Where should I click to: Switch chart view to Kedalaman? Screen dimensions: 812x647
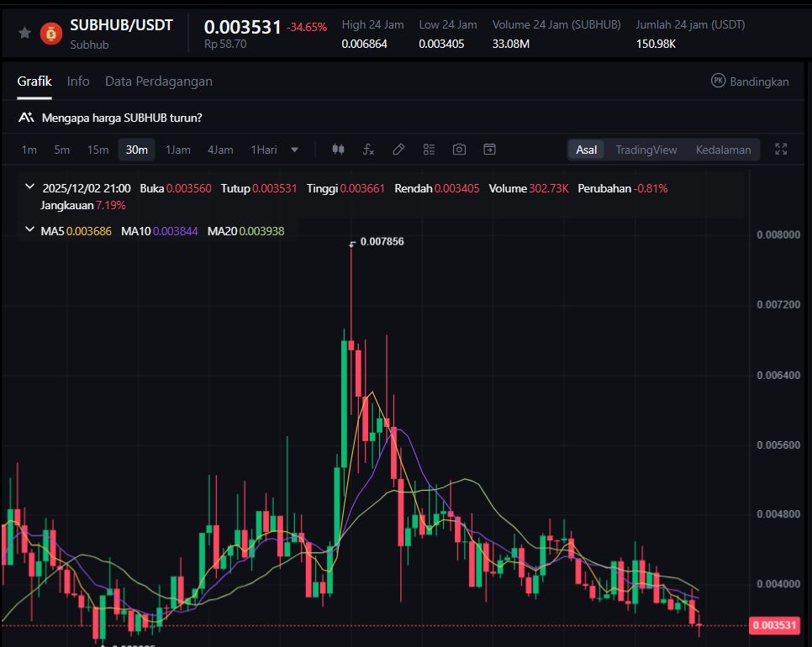(723, 150)
